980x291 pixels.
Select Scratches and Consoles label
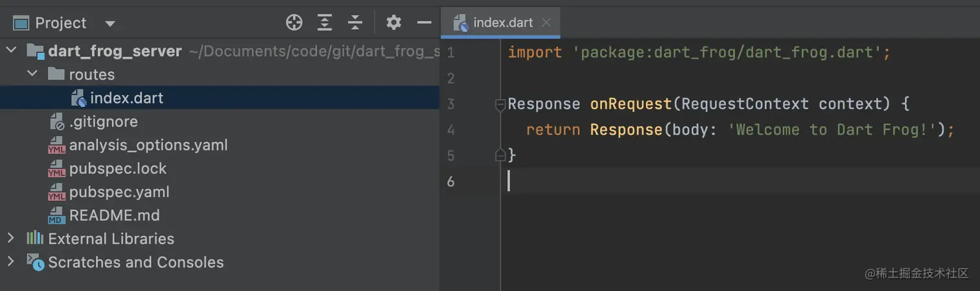(x=136, y=262)
